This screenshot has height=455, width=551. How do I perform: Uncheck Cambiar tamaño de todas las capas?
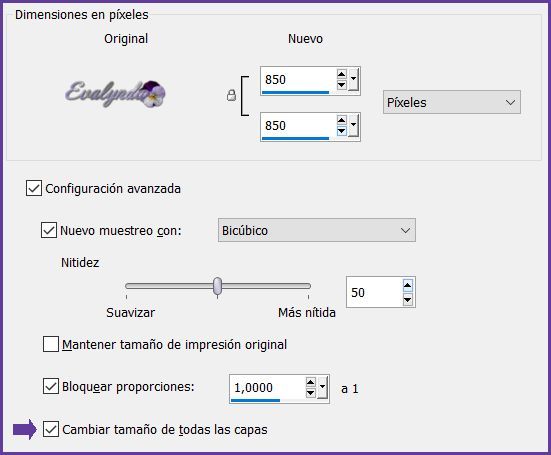[x=51, y=429]
